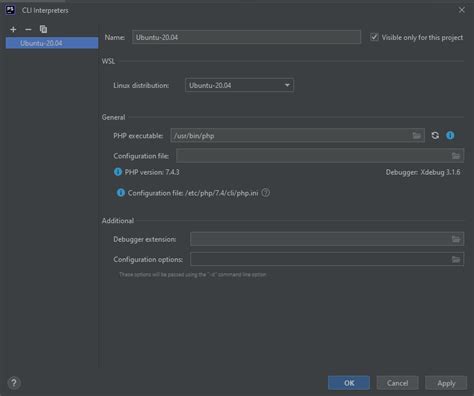Browse for PHP executable folder icon

[417, 135]
